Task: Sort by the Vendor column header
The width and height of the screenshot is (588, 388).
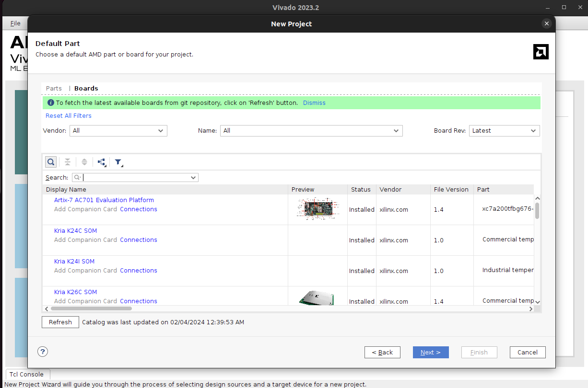Action: pos(403,189)
